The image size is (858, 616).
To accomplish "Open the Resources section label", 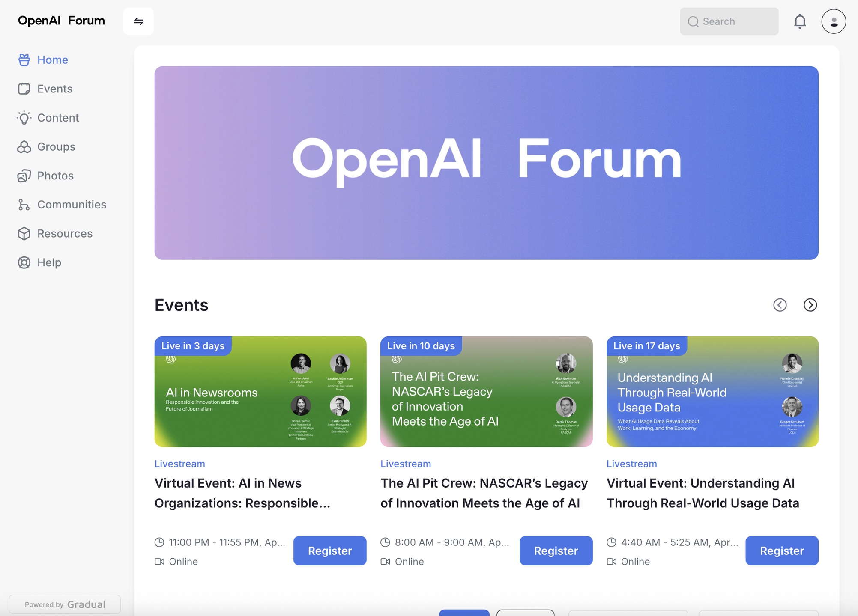I will click(65, 233).
